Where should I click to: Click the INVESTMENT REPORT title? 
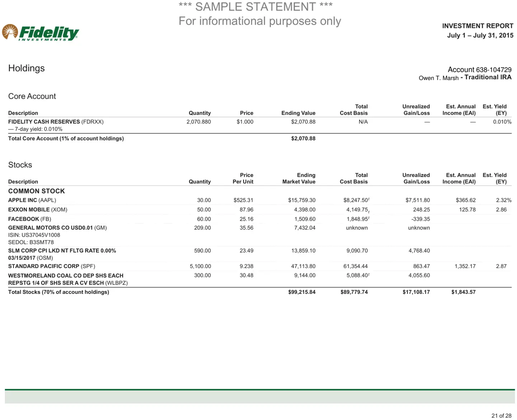[x=478, y=26]
